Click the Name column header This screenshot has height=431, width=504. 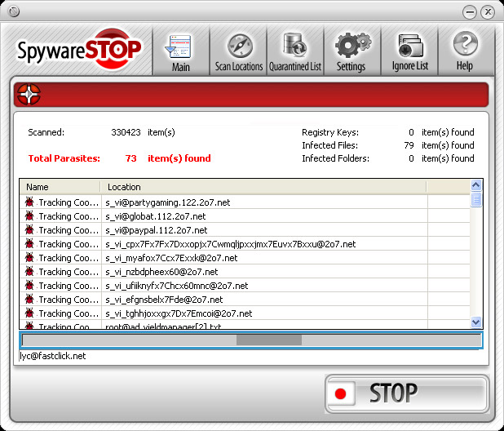tap(60, 187)
